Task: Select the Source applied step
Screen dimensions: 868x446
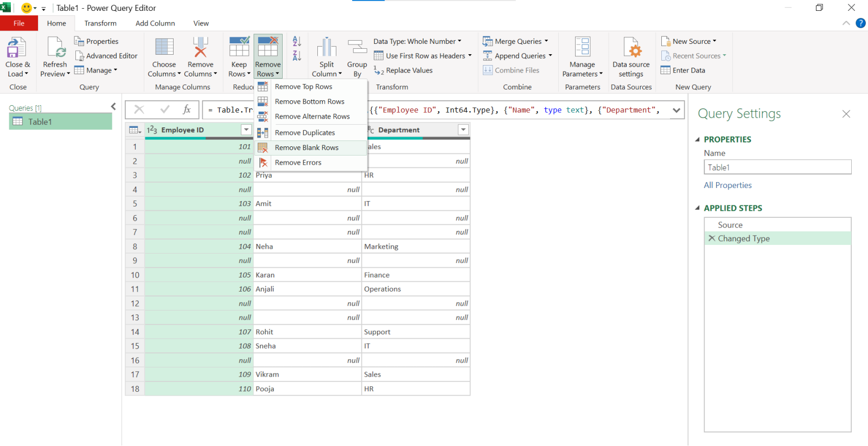Action: pos(777,225)
